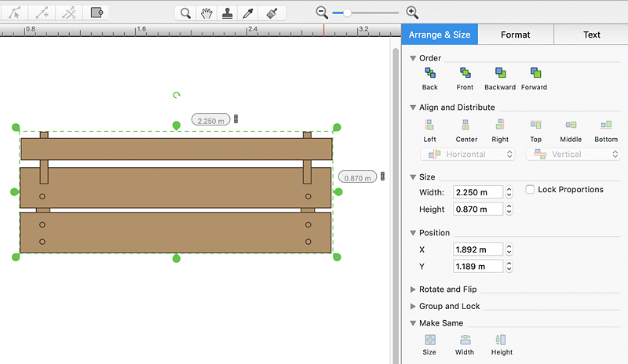Align objects Top

point(536,130)
